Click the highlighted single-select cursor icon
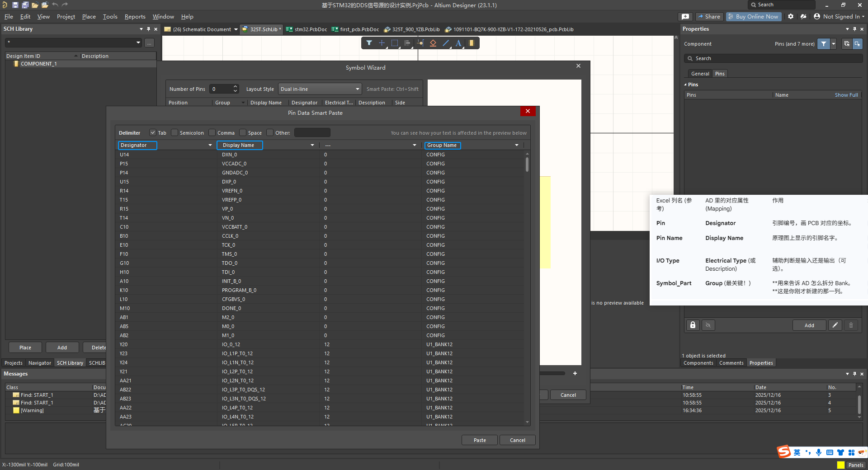This screenshot has width=868, height=470. tap(857, 44)
